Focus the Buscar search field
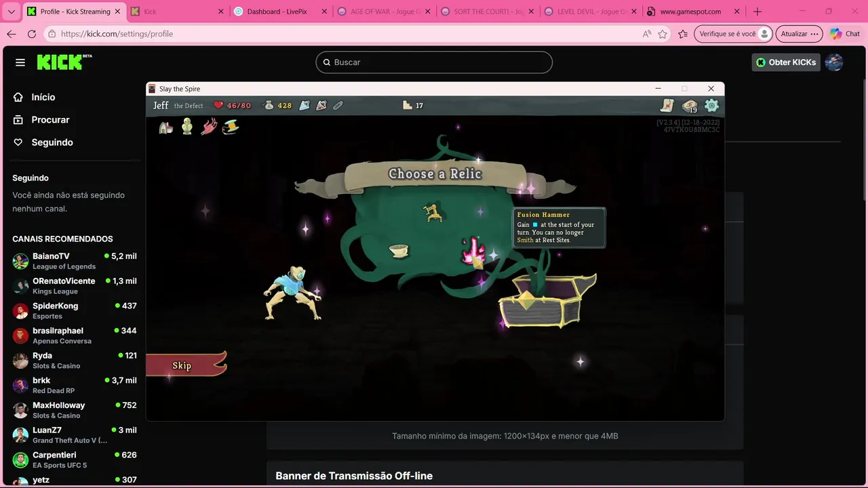The image size is (868, 488). click(434, 62)
